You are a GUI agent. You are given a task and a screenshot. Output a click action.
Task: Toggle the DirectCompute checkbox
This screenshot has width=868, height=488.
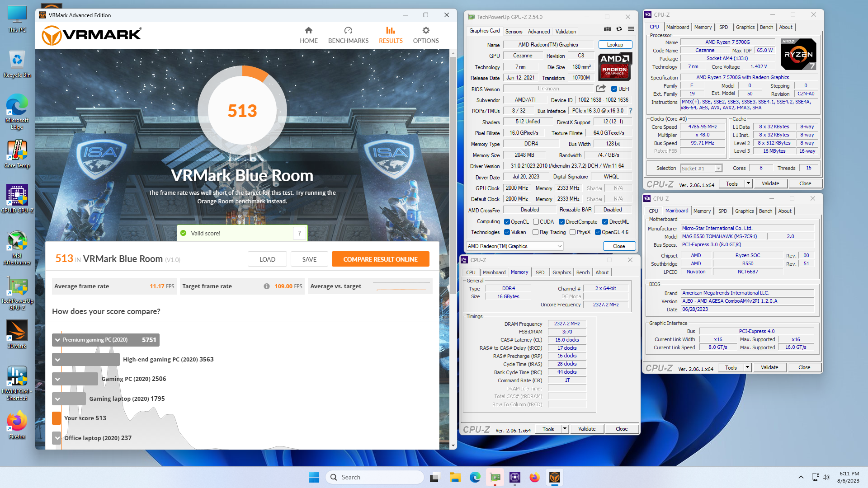tap(561, 222)
